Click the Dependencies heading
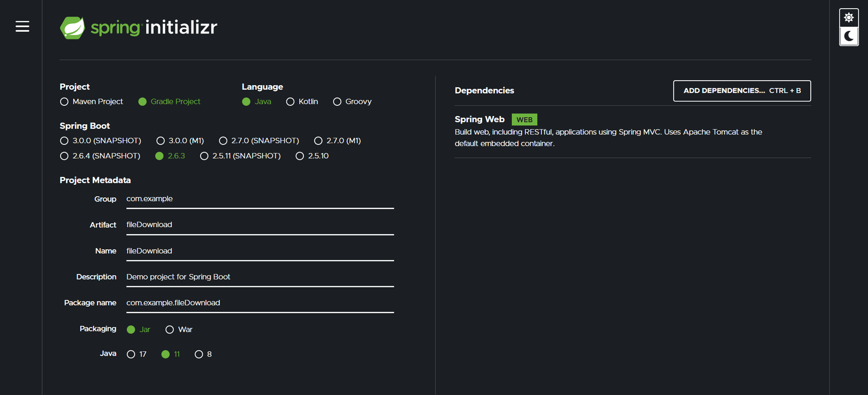Screen dimensions: 868x395 click(x=484, y=91)
